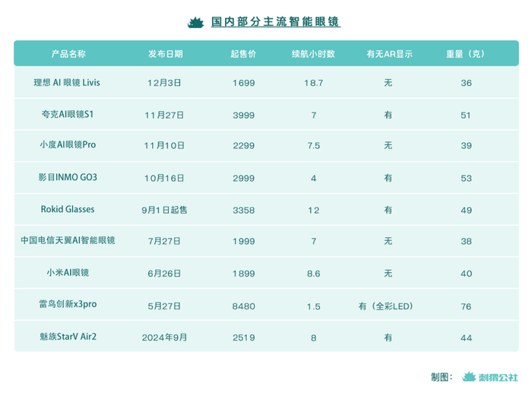Click the price 3358
Image resolution: width=532 pixels, height=393 pixels.
point(244,211)
